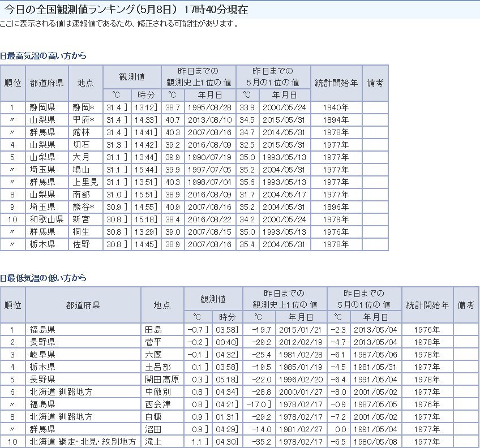Click the 西会津 location cell
The image size is (480, 448).
click(157, 404)
